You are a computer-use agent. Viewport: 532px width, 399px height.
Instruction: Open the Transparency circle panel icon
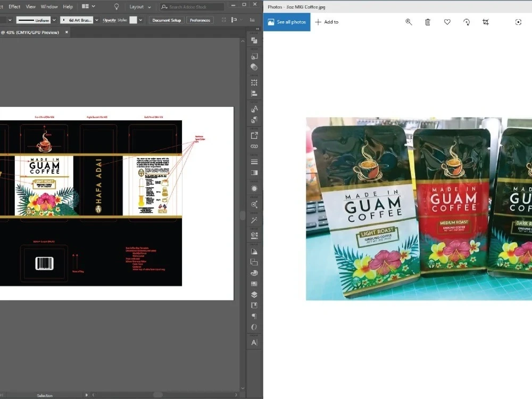[x=254, y=189]
